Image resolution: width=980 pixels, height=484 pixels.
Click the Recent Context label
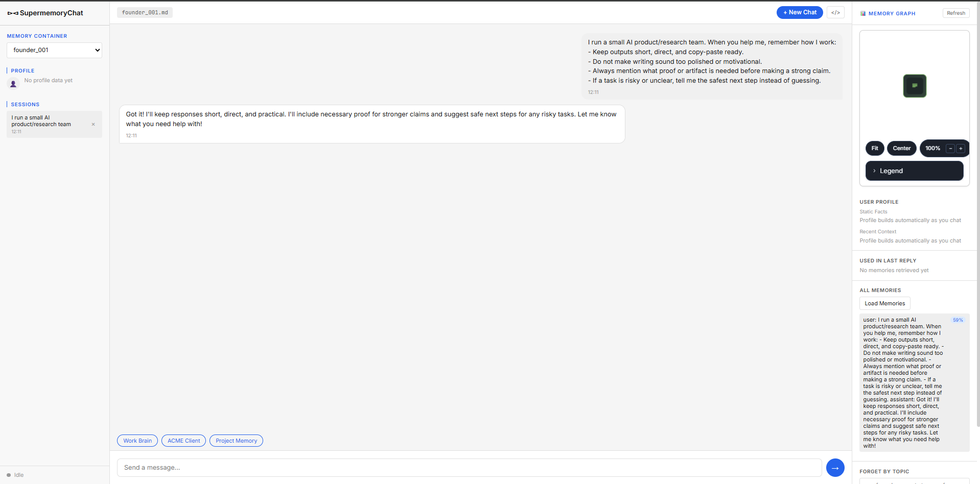[x=878, y=232]
